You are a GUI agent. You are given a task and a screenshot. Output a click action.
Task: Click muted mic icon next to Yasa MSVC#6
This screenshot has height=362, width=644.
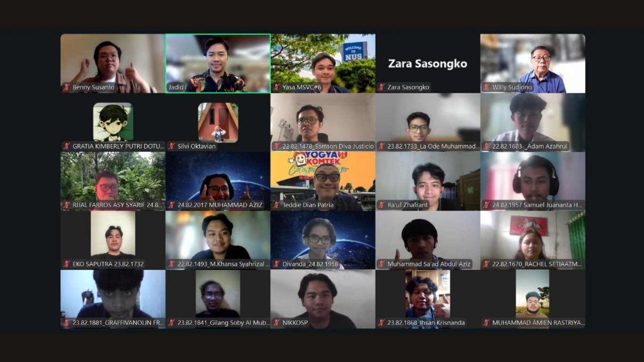pyautogui.click(x=277, y=87)
